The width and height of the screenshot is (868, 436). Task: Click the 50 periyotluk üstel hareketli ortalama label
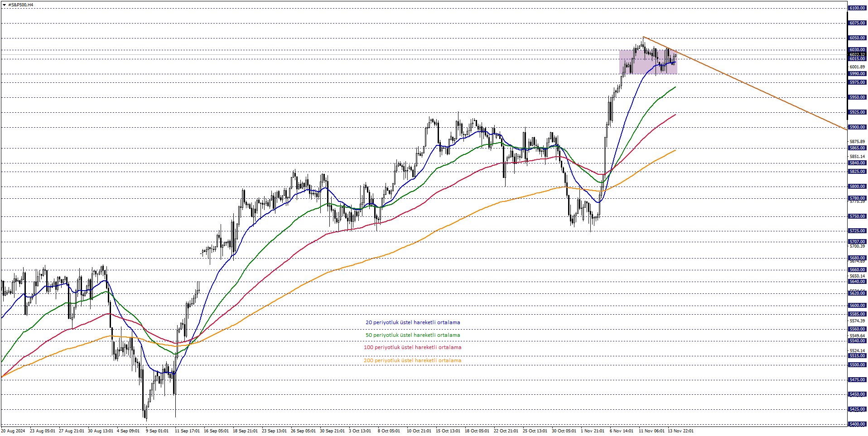(x=413, y=335)
